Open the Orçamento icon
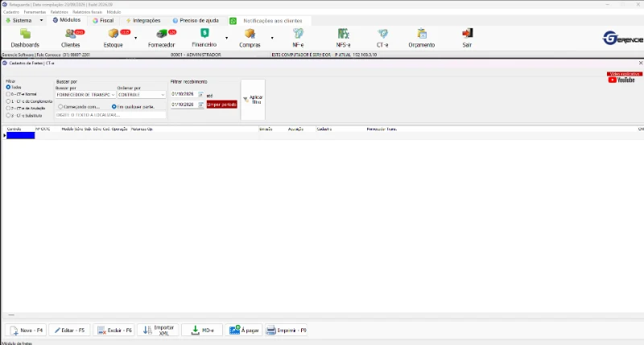 tap(421, 34)
